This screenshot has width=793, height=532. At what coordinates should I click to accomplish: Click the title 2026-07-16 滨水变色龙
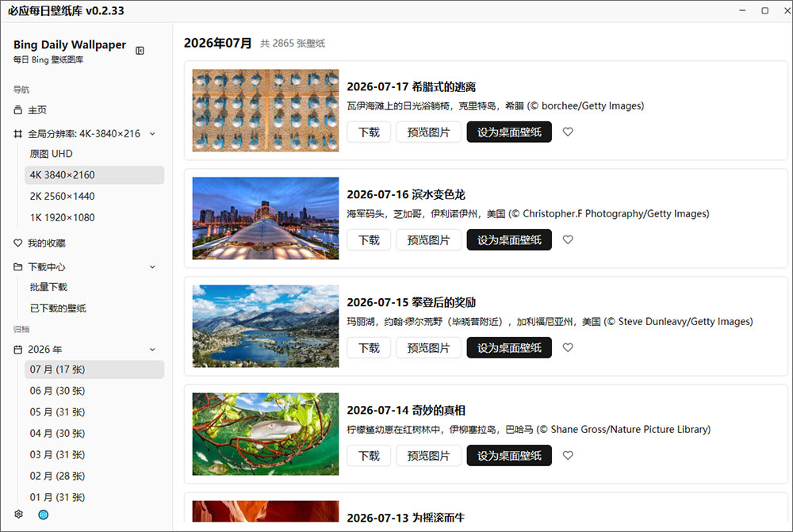(405, 195)
